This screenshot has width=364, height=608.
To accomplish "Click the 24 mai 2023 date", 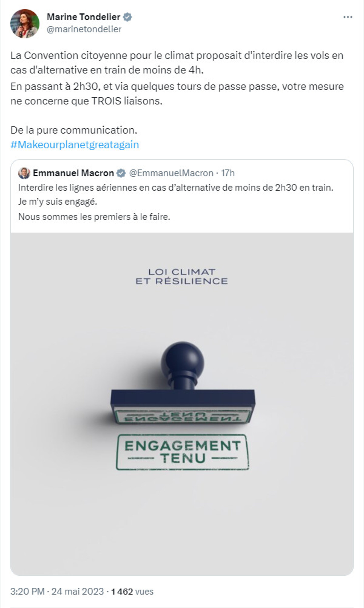I will coord(77,592).
